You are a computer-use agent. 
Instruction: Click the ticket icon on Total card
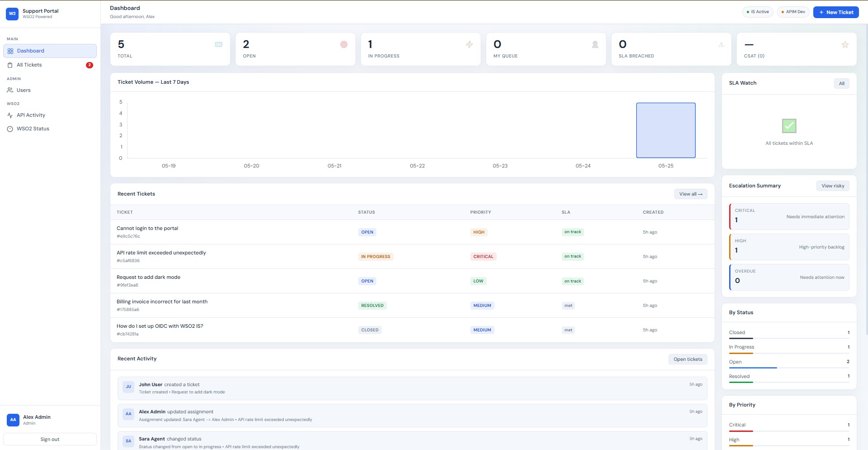click(x=218, y=44)
